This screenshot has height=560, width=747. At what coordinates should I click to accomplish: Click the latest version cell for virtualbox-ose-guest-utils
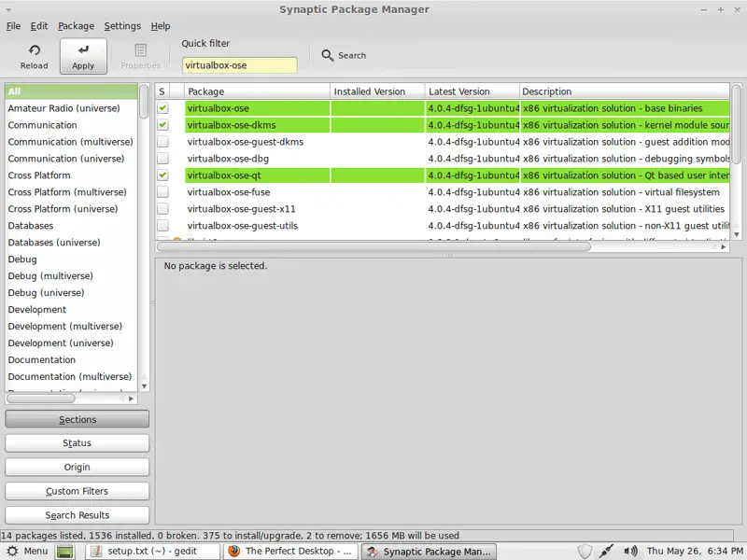click(473, 225)
